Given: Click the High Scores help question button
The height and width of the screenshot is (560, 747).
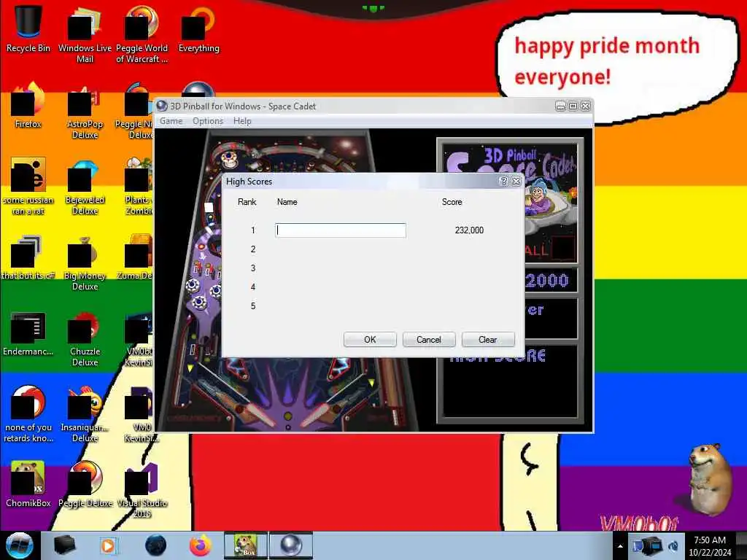Looking at the screenshot, I should pyautogui.click(x=504, y=181).
